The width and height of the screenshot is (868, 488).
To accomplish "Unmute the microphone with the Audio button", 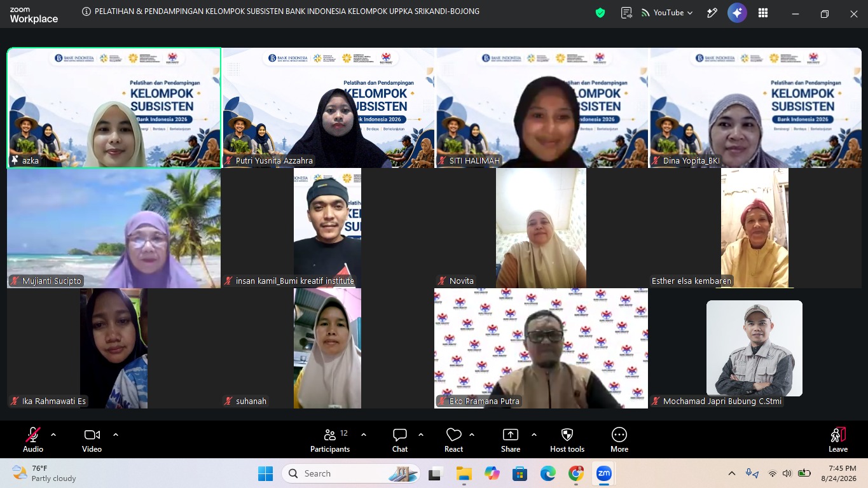I will [x=33, y=440].
